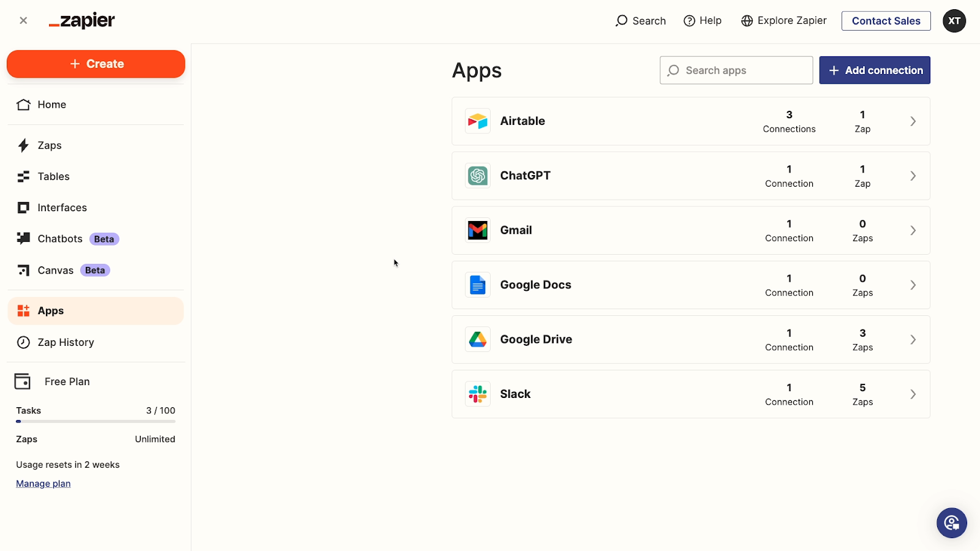Click the Zaps lightning bolt icon
The height and width of the screenshot is (551, 980).
(23, 146)
